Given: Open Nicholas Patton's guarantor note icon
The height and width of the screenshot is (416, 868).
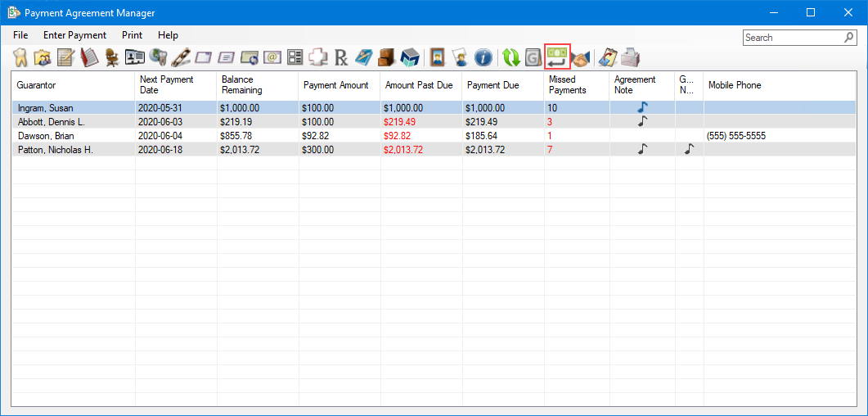Looking at the screenshot, I should click(x=689, y=149).
